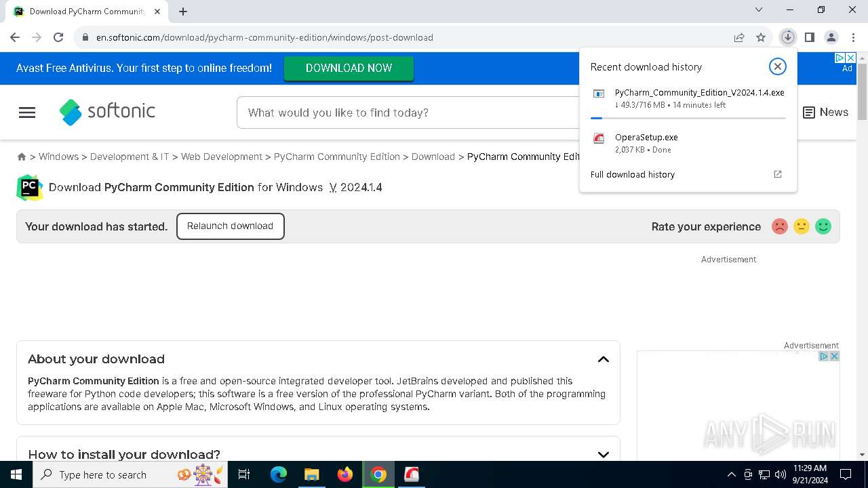The width and height of the screenshot is (868, 488).
Task: Click the taskbar search box
Action: click(x=130, y=474)
